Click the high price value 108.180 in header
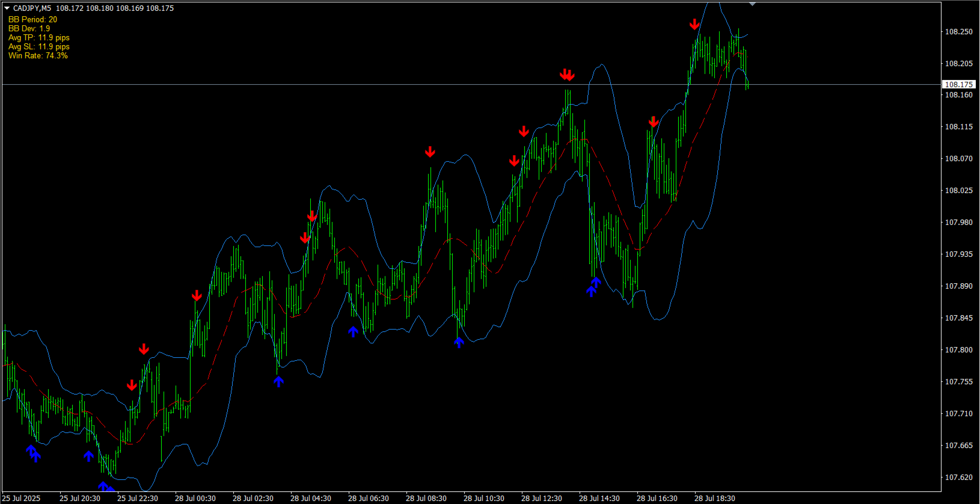Screen dimensions: 980x504 pyautogui.click(x=100, y=8)
